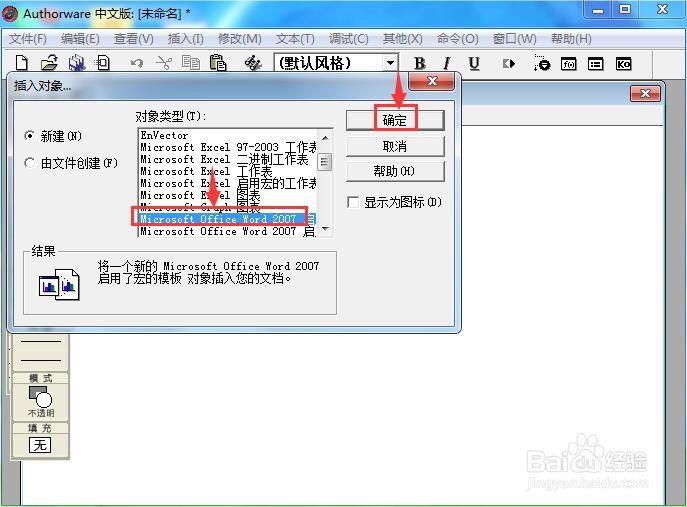Open the 文本(T) menu
Image resolution: width=687 pixels, height=507 pixels.
[x=295, y=39]
